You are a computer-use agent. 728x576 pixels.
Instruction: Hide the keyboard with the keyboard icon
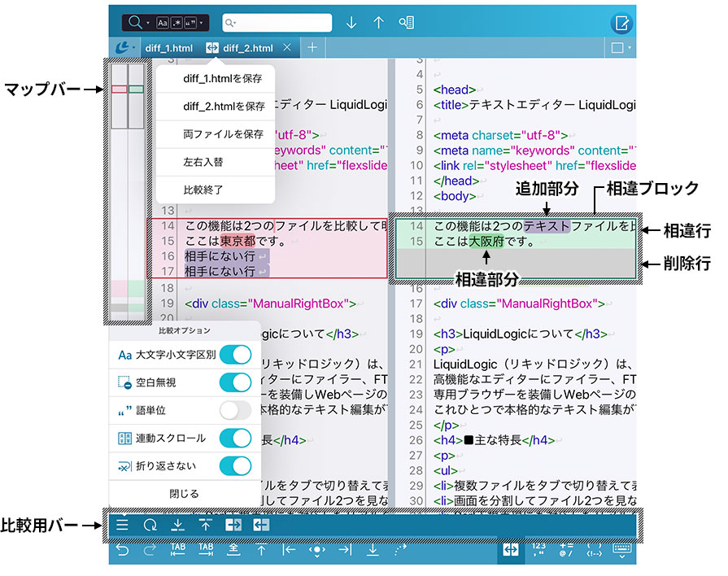[x=621, y=551]
